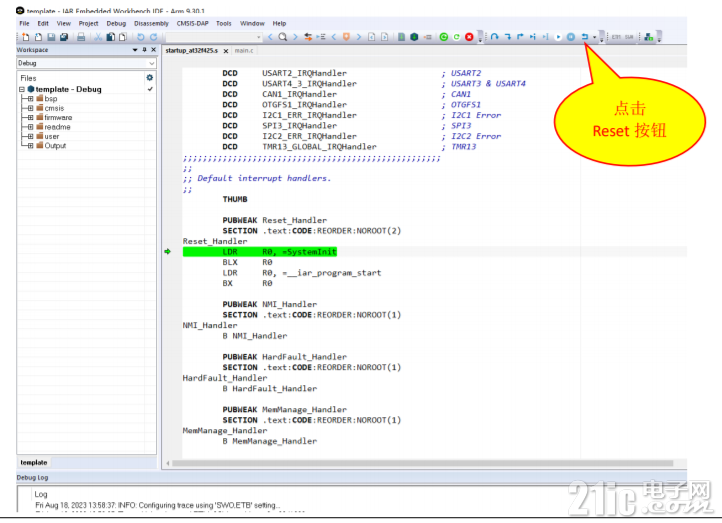The image size is (722, 523).
Task: Create a new document via toolbar icon
Action: point(26,37)
